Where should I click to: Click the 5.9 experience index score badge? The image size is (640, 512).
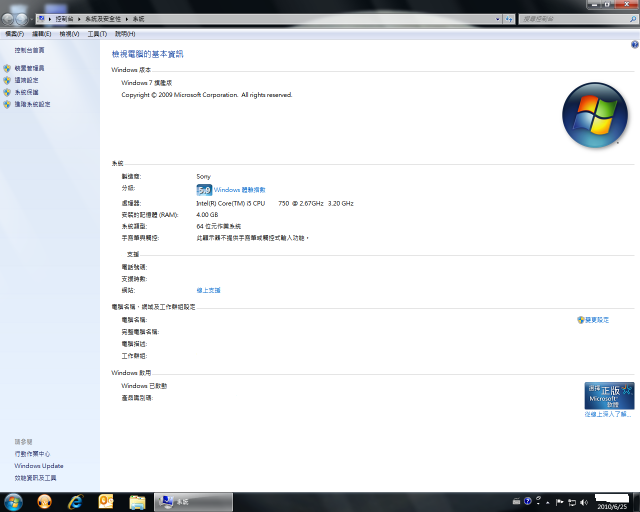click(204, 190)
